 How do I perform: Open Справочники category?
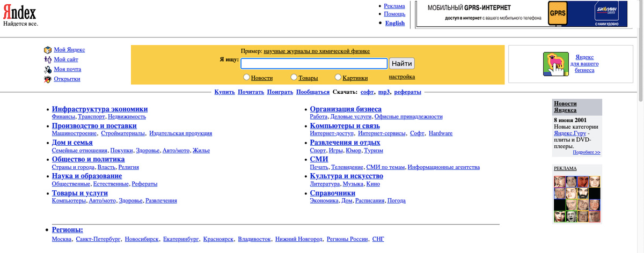click(x=333, y=192)
